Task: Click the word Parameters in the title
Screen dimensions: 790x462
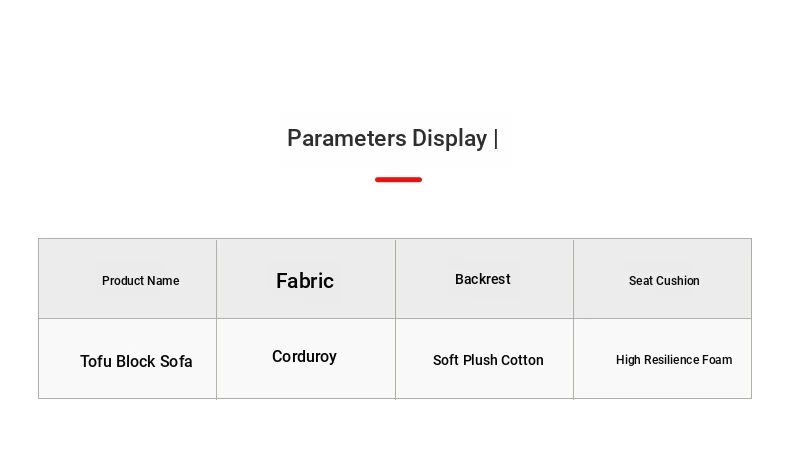Action: pos(347,138)
